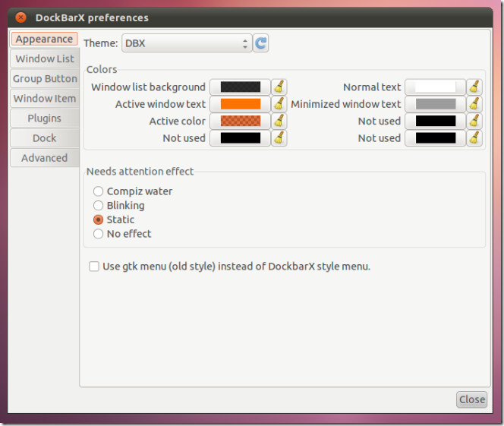Open the Active color swatch picker

[240, 121]
